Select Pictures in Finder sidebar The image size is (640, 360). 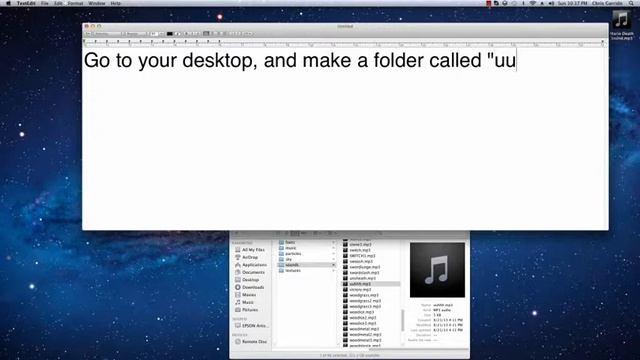coord(246,310)
